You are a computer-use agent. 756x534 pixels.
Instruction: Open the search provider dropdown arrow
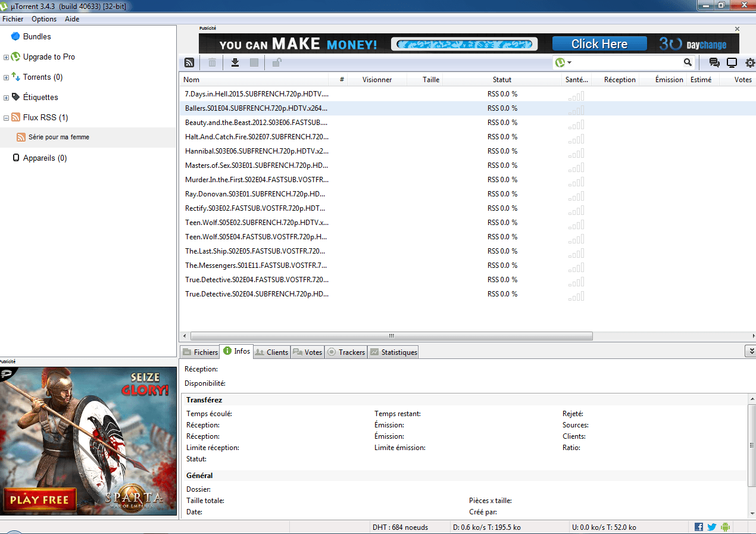[570, 63]
